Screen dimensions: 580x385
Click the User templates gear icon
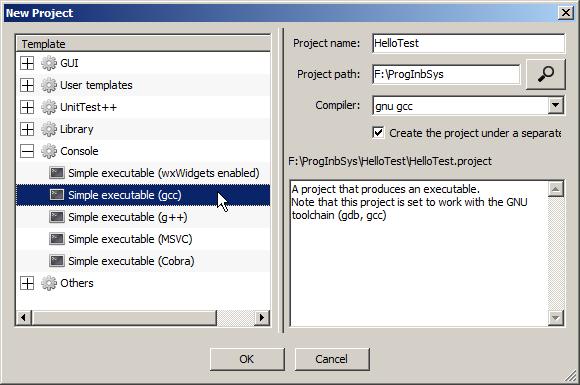[49, 85]
